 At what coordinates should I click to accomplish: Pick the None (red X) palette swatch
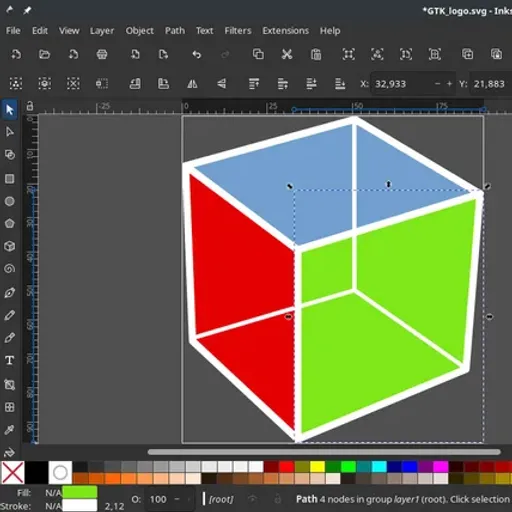[x=13, y=472]
